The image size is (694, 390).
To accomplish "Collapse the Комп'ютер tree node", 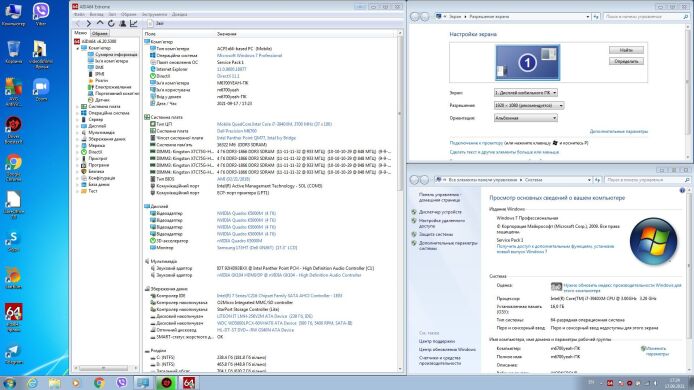I will [x=78, y=48].
